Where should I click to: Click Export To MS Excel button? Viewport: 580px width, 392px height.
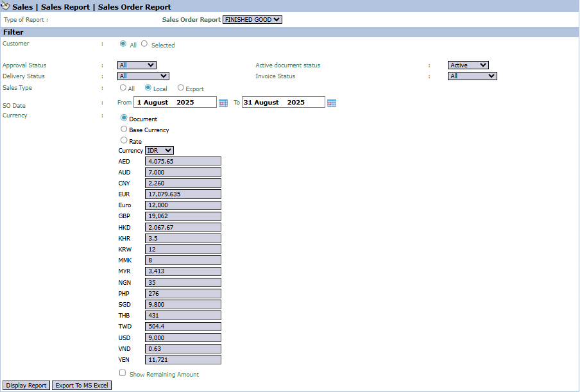81,386
